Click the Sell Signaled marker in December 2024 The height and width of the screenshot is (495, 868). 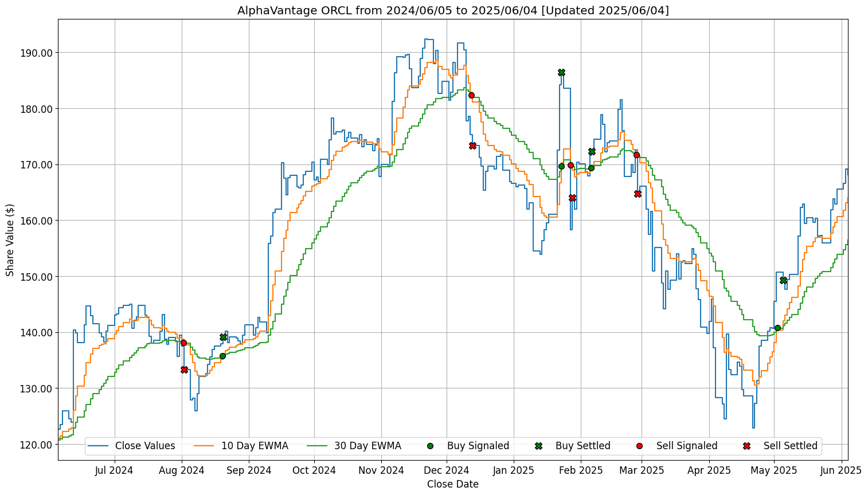tap(471, 95)
